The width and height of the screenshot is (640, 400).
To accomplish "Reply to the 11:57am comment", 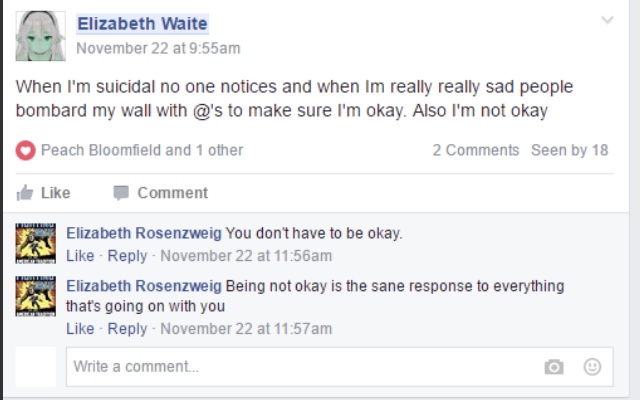I will click(x=127, y=329).
